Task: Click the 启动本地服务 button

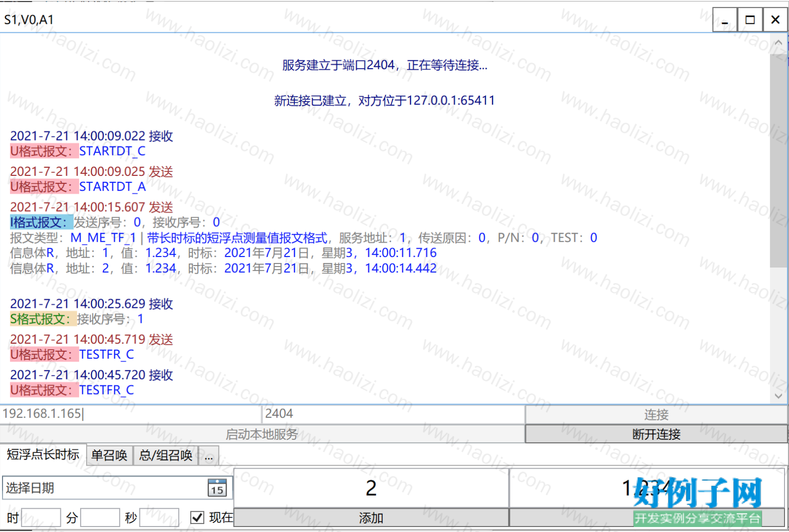Action: (262, 434)
